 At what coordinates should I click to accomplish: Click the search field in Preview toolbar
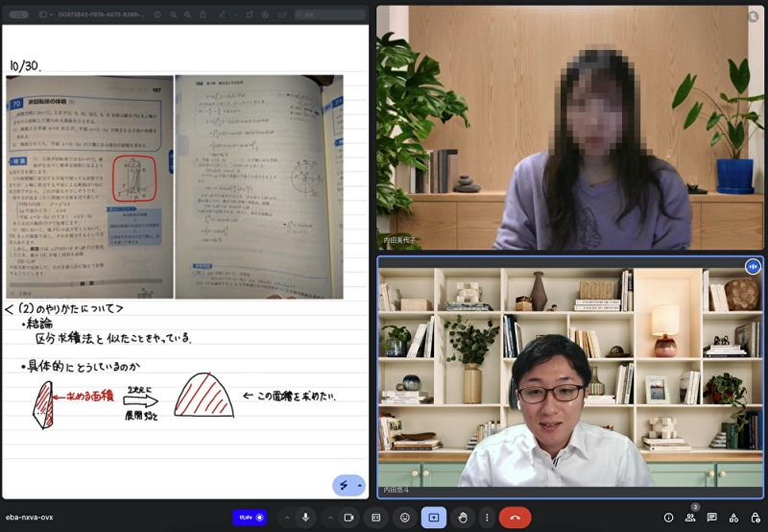(330, 14)
